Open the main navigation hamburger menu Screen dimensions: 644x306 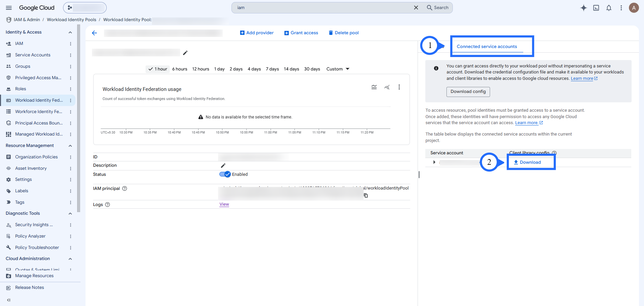point(9,8)
